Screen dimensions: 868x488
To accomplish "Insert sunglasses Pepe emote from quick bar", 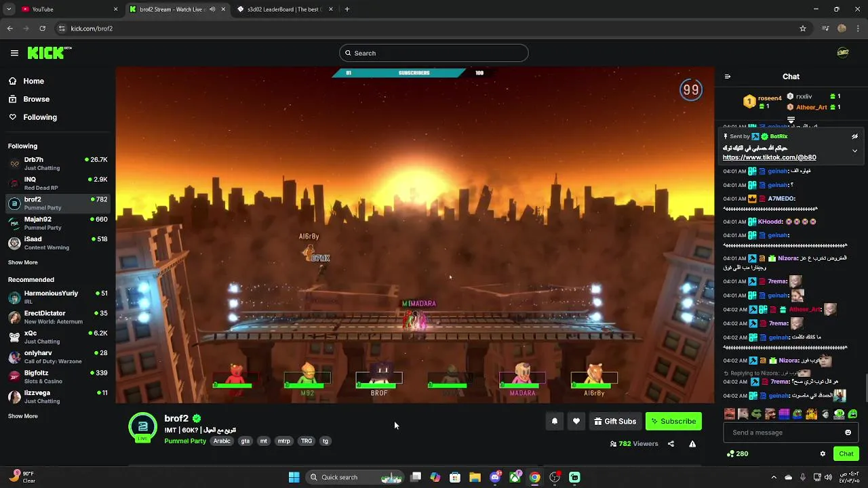I will click(757, 414).
